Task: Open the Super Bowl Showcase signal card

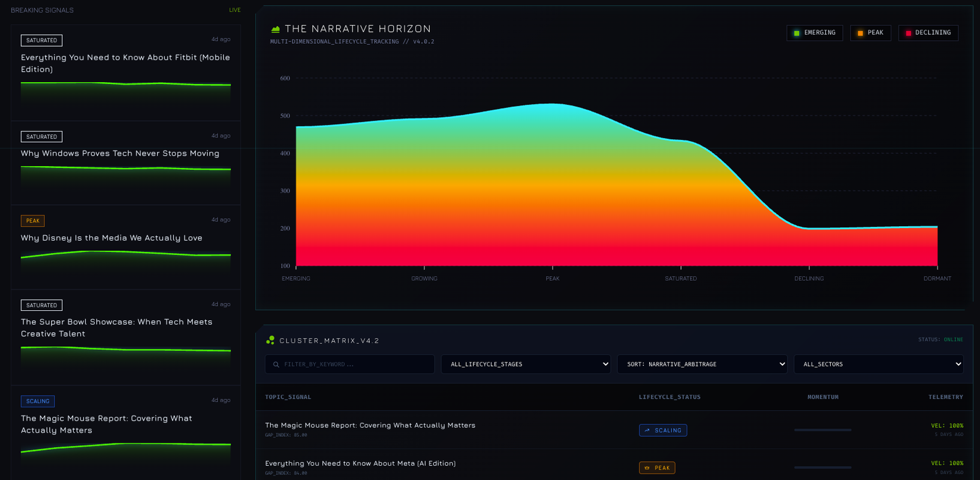Action: coord(126,338)
